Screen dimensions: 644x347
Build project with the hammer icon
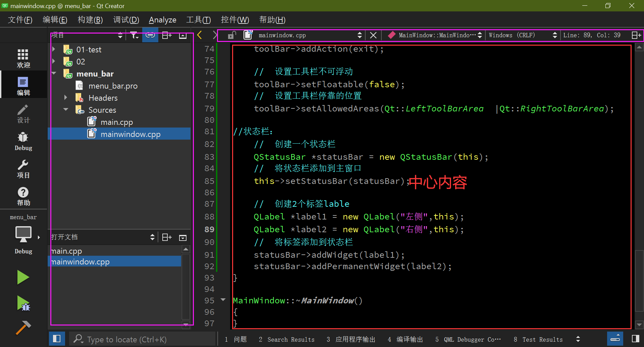(23, 328)
